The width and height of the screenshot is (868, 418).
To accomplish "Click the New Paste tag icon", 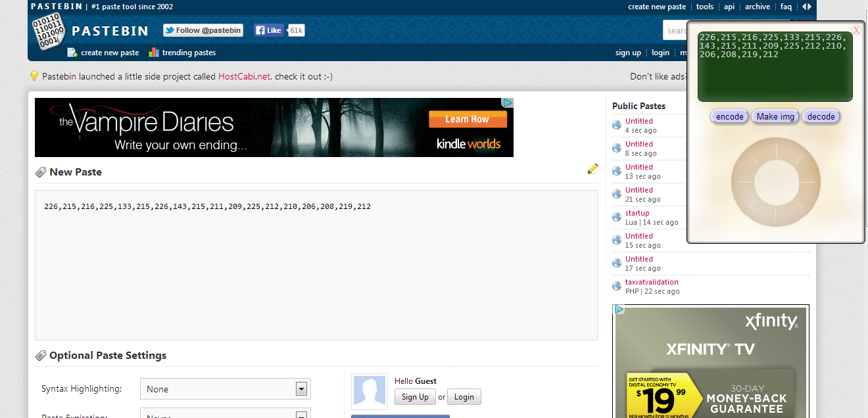I will 41,172.
